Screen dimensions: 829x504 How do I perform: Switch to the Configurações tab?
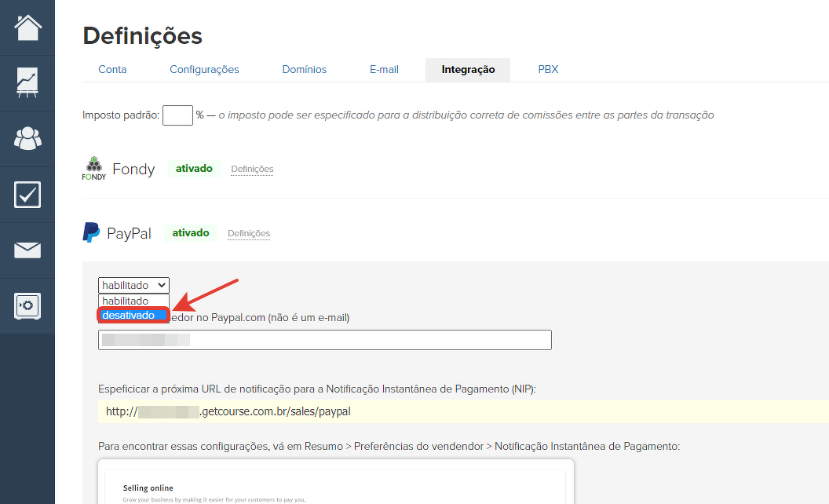[204, 69]
